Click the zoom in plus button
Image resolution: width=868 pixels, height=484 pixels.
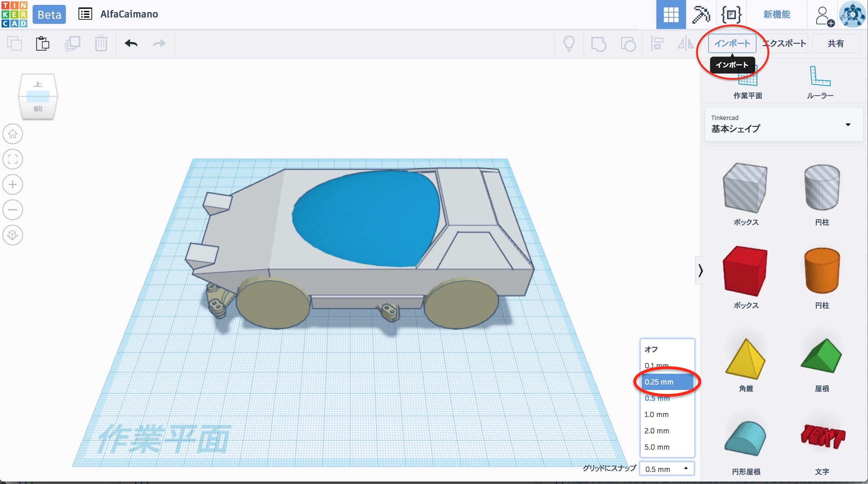pyautogui.click(x=13, y=184)
